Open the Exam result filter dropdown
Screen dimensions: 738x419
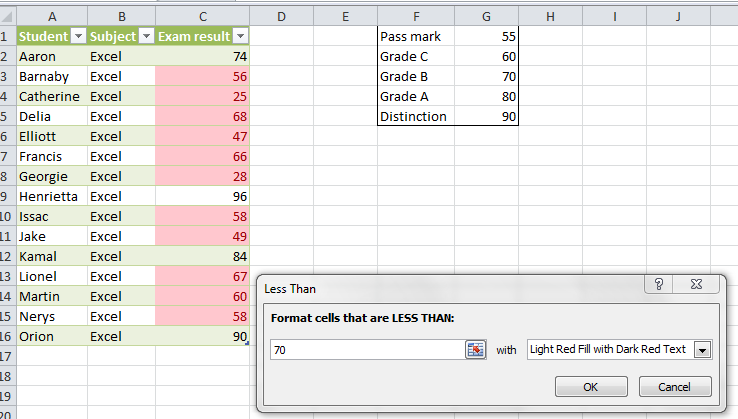point(239,36)
